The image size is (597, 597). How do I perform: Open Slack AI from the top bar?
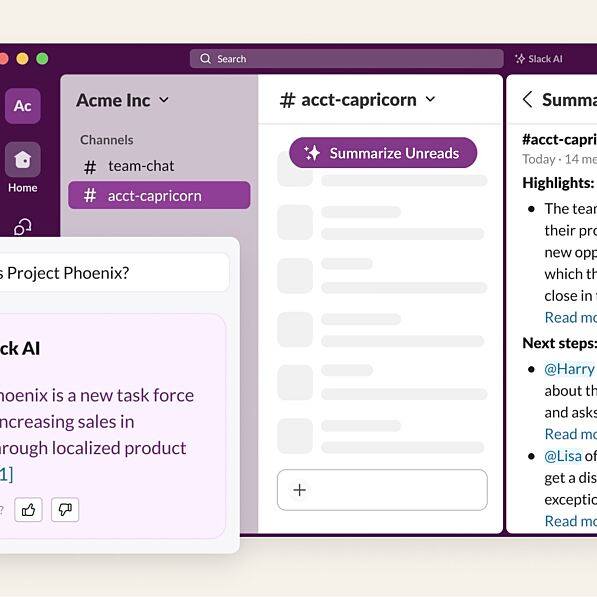click(x=538, y=59)
